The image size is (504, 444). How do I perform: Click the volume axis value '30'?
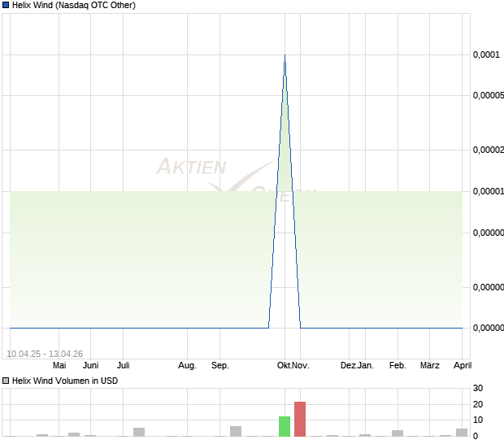(x=478, y=388)
